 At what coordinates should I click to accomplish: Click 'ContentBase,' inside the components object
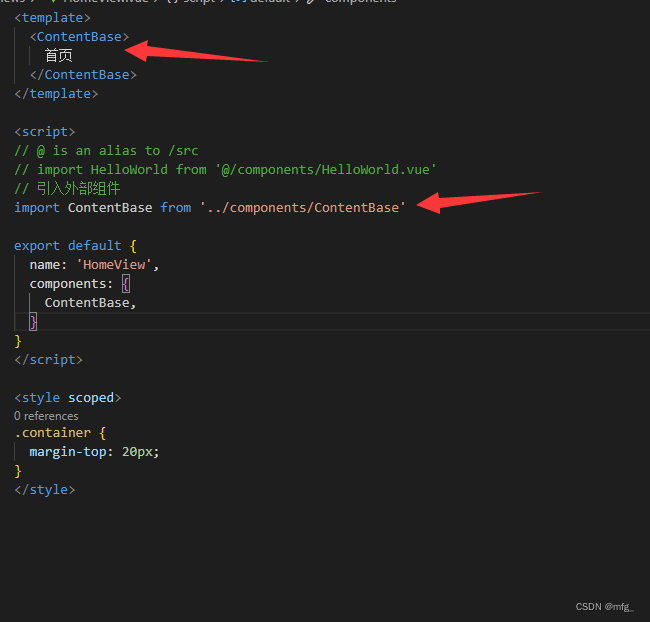pyautogui.click(x=90, y=303)
